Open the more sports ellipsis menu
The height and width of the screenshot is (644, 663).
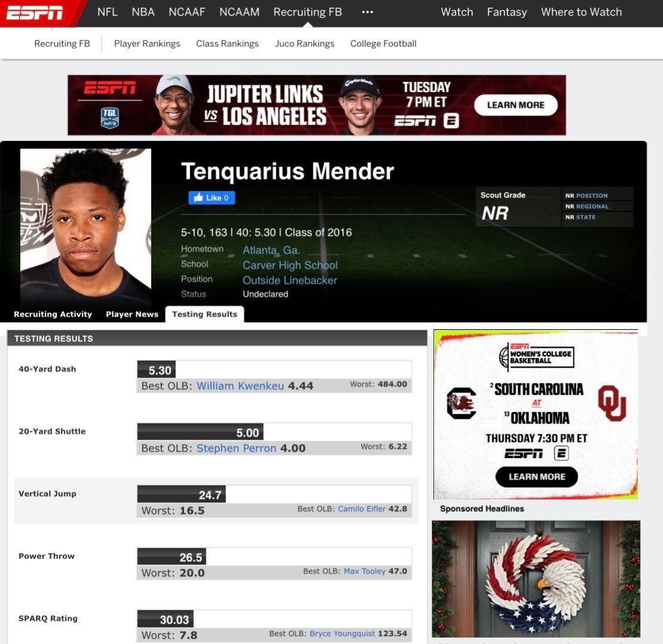pos(368,12)
